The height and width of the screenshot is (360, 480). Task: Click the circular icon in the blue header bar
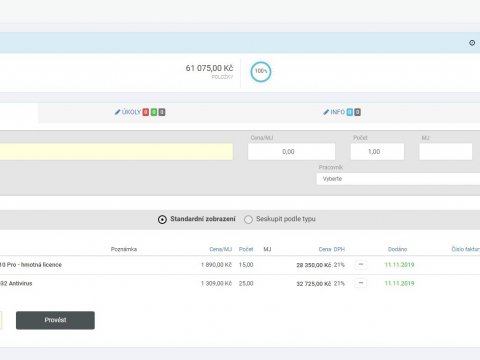(x=472, y=43)
